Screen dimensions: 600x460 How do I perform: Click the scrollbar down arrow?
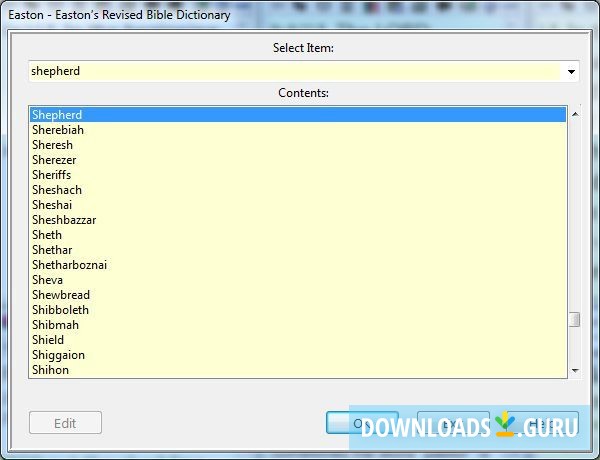[x=575, y=370]
